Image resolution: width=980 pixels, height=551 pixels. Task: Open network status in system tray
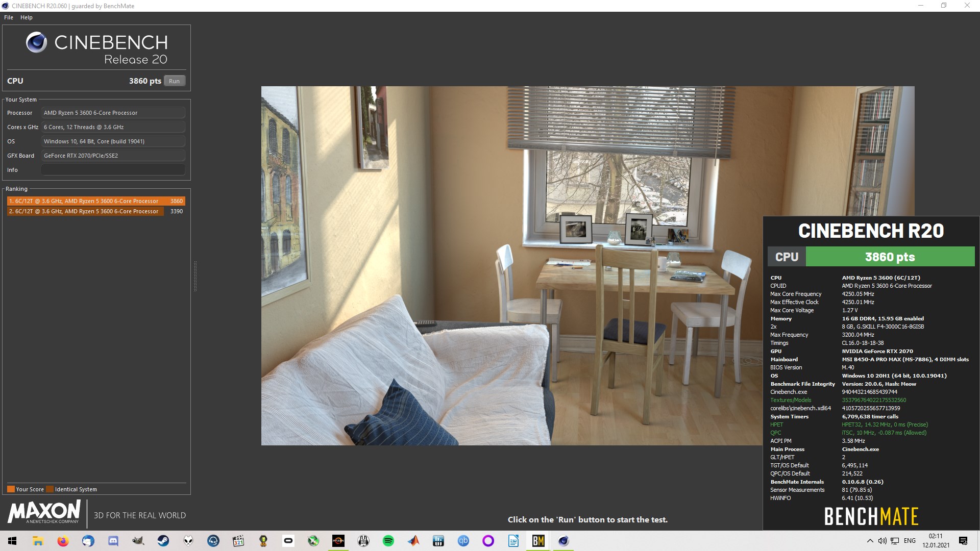pyautogui.click(x=895, y=541)
